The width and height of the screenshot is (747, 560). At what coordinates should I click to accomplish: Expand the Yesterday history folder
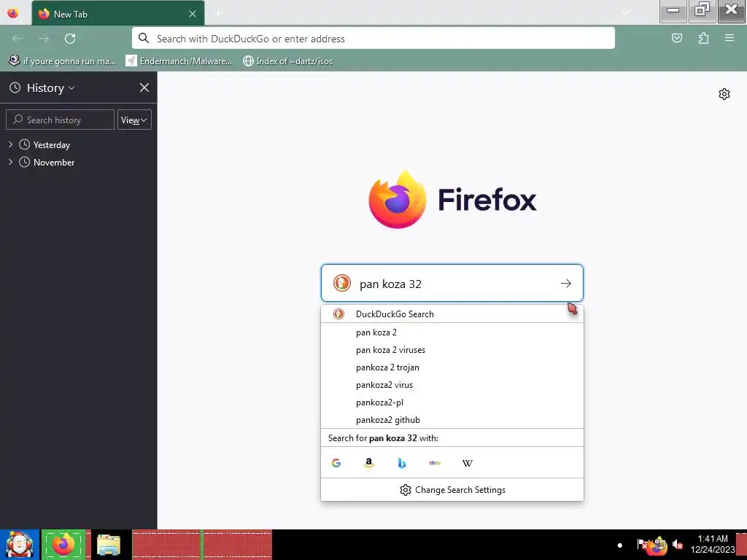tap(10, 144)
